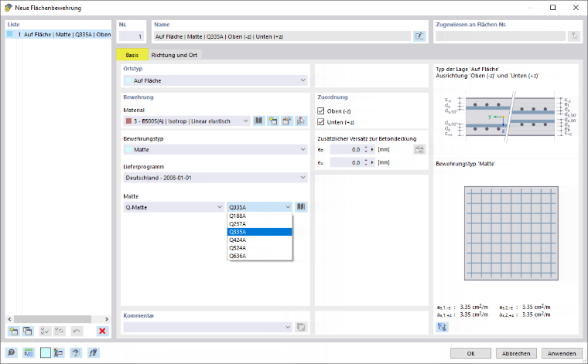The height and width of the screenshot is (364, 588).
Task: Open the Material B500S(A) dropdown
Action: 186,121
